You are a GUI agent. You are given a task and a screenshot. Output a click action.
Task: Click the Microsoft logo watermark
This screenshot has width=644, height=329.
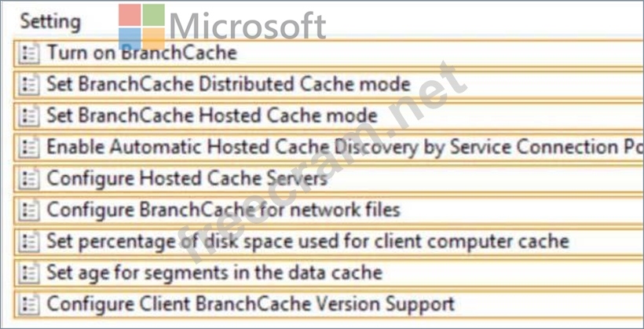tap(222, 26)
